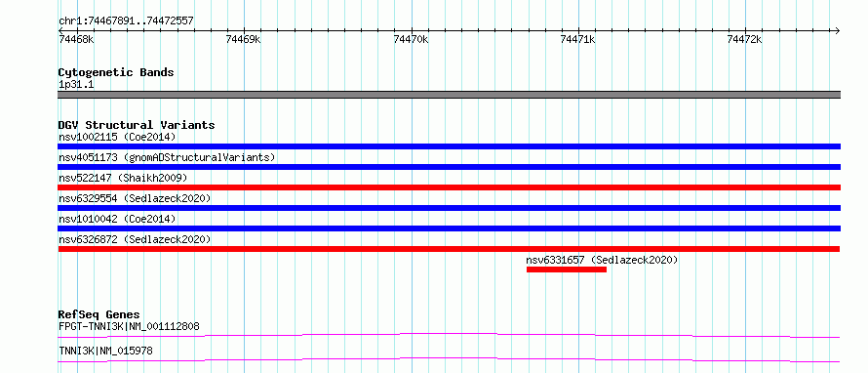Open the nsv6326872 (Sedlazeck2020) label

tap(135, 239)
